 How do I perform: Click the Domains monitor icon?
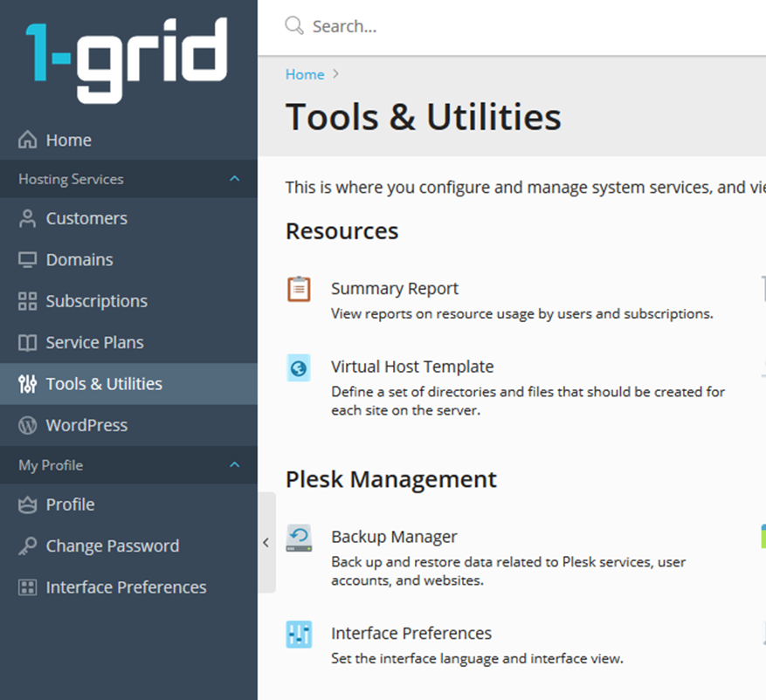click(27, 260)
